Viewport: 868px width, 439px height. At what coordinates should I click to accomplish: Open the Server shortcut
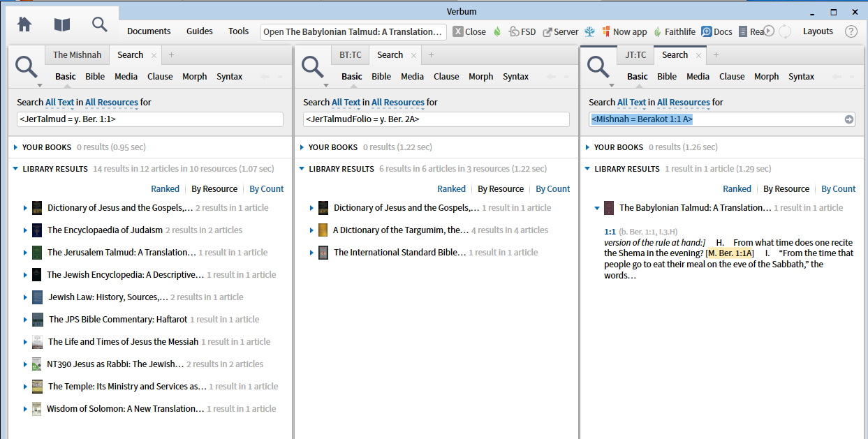point(561,31)
